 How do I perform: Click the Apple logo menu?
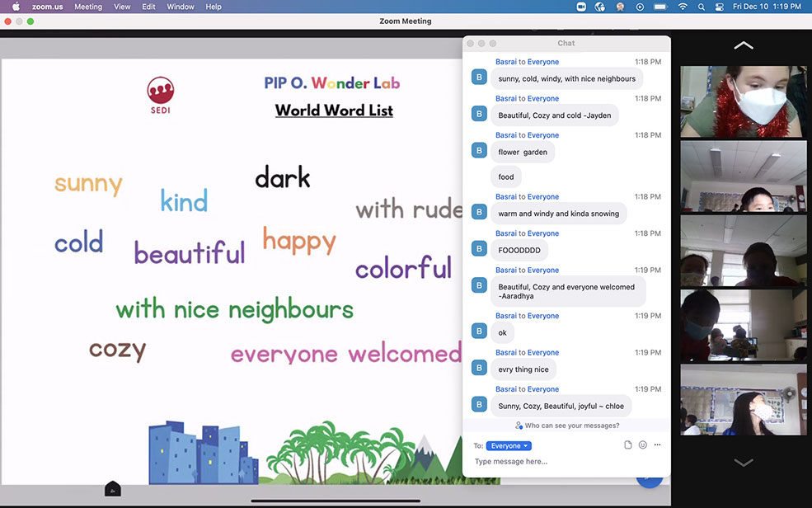[15, 7]
